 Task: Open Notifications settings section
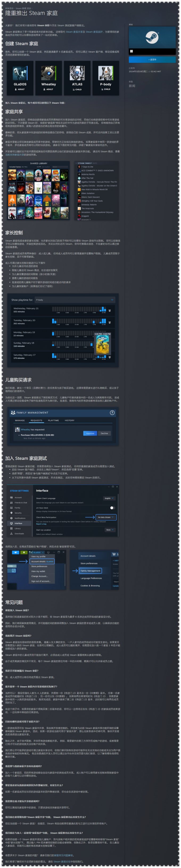coord(20,518)
